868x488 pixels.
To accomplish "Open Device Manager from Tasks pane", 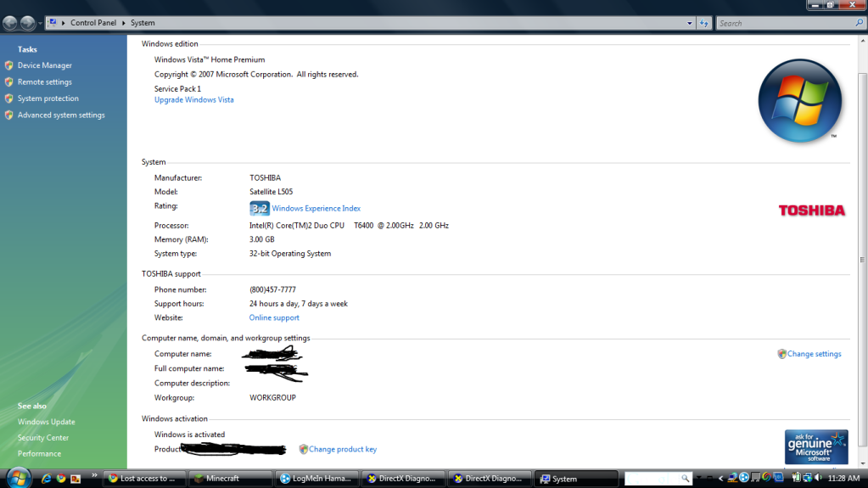I will [44, 65].
